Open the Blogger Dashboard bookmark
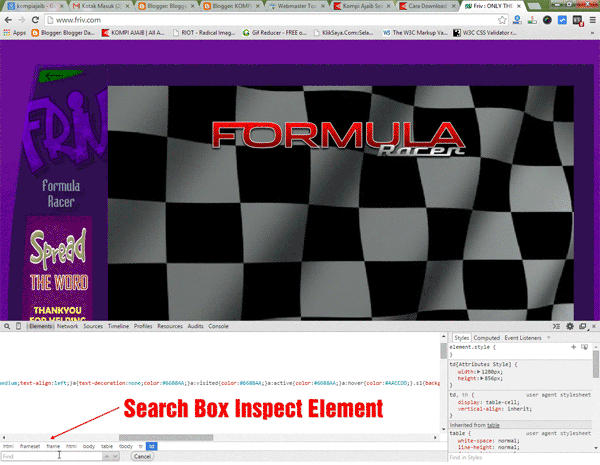Image resolution: width=600 pixels, height=465 pixels. pyautogui.click(x=64, y=33)
